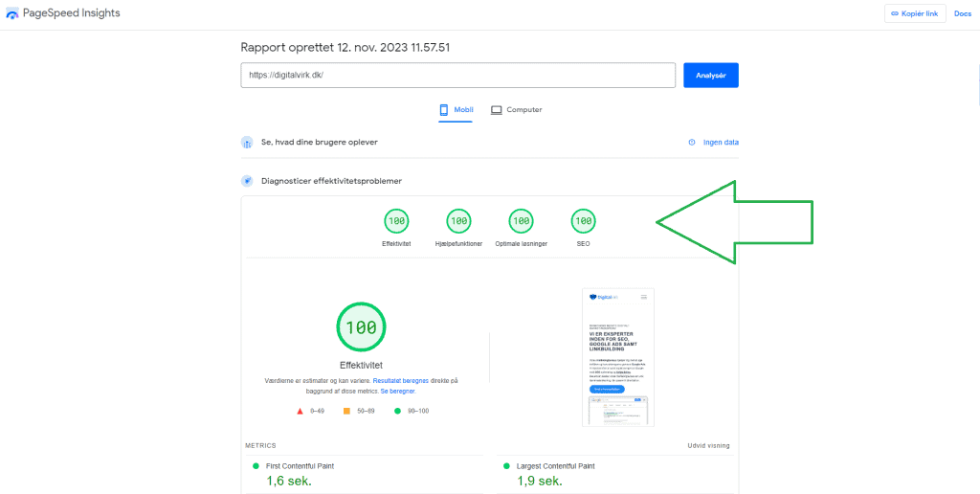Screen dimensions: 980x494
Task: Switch to the Mobil tab
Action: (457, 110)
